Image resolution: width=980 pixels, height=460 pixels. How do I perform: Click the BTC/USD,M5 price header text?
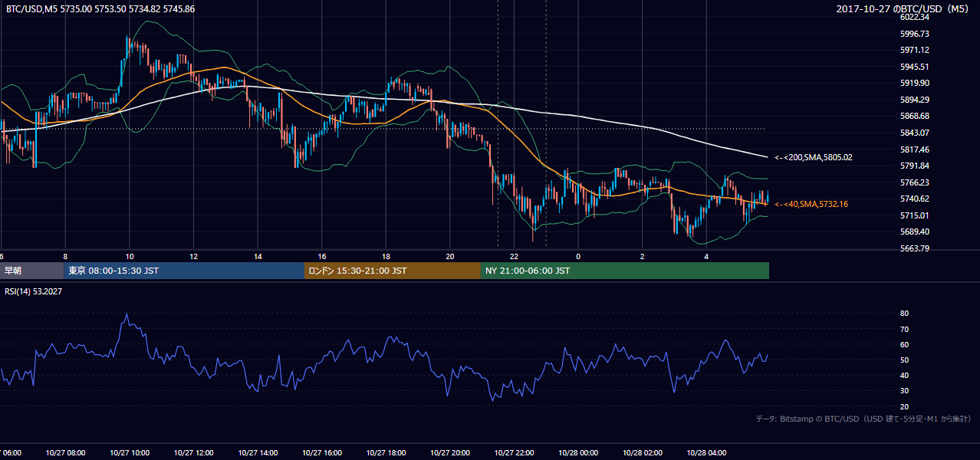point(100,8)
